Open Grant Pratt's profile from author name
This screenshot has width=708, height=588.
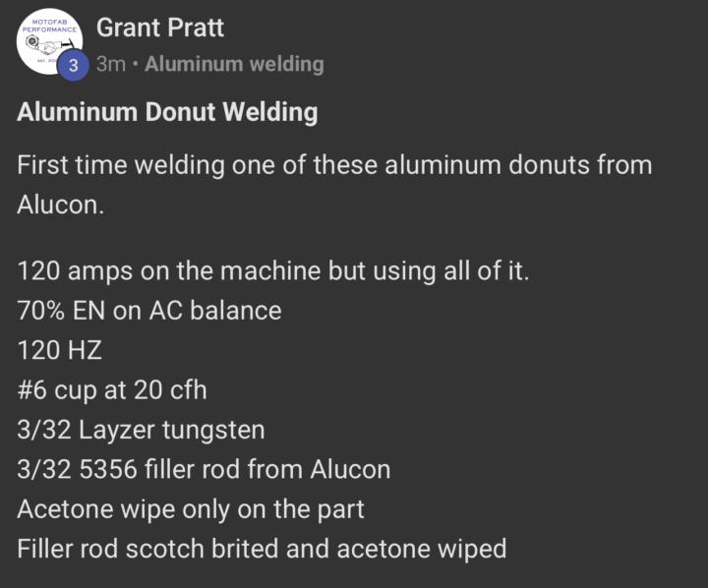pos(160,28)
